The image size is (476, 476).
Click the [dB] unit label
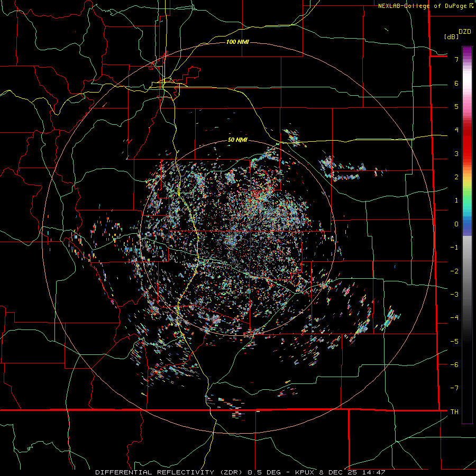coord(452,36)
